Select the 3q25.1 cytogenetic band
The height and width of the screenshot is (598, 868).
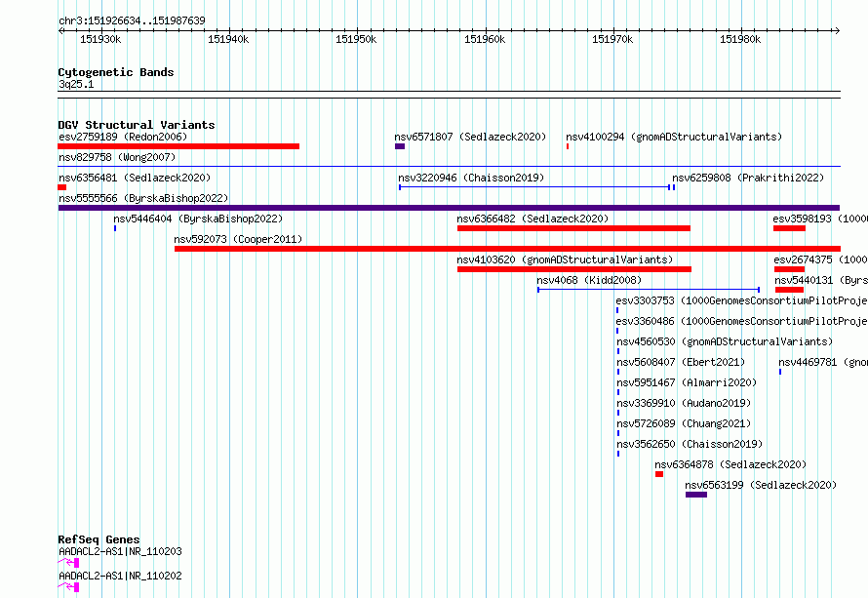tap(449, 95)
